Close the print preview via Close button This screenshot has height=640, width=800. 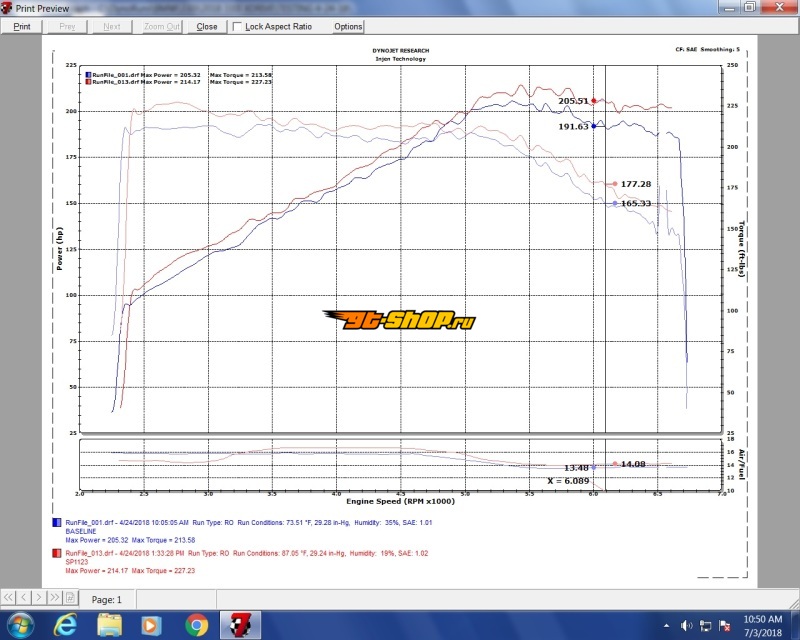(x=207, y=27)
